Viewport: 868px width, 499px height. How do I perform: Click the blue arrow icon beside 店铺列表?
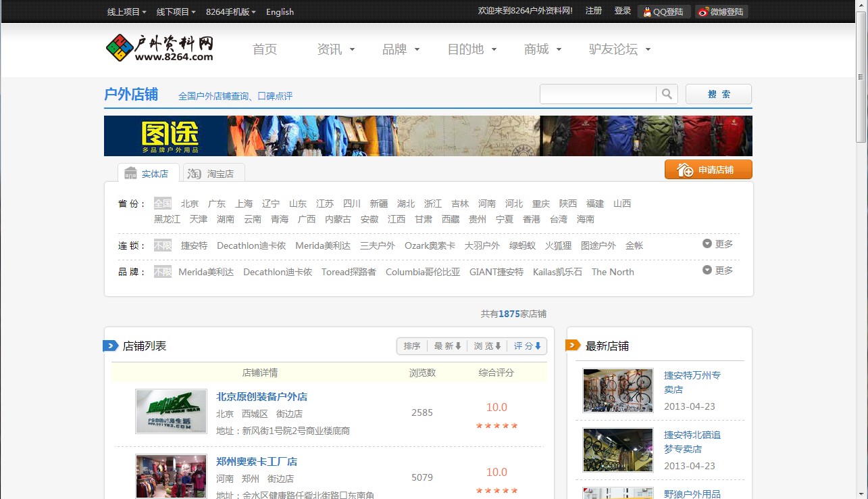pyautogui.click(x=110, y=345)
